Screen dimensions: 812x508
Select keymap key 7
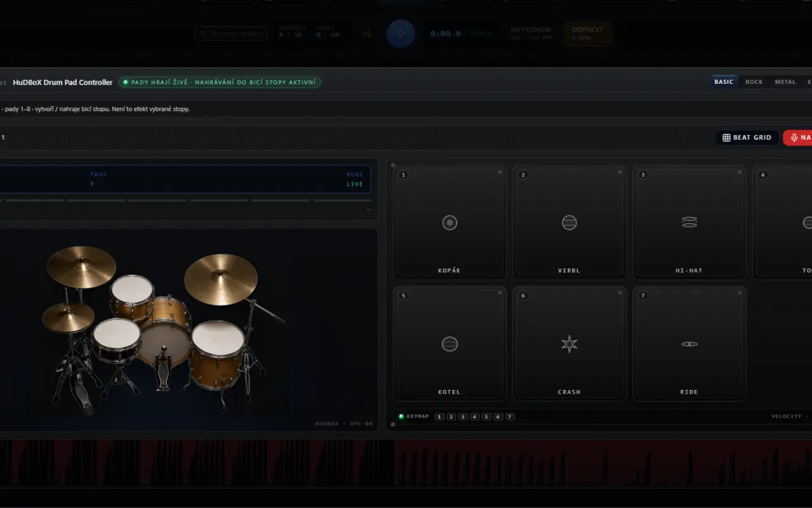[510, 417]
